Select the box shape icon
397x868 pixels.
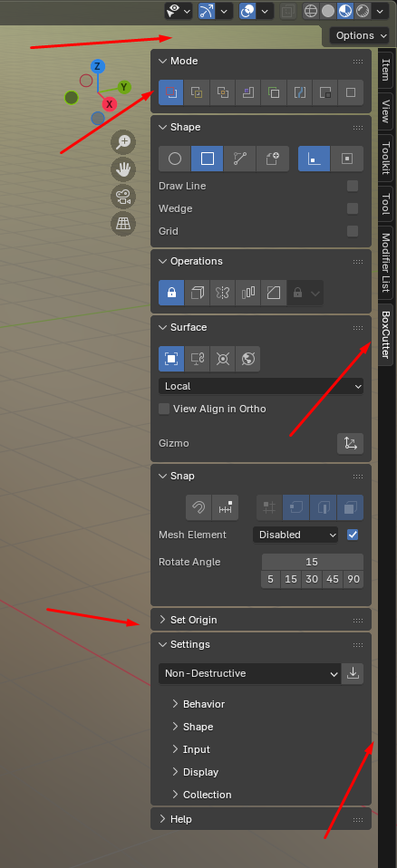(x=207, y=159)
